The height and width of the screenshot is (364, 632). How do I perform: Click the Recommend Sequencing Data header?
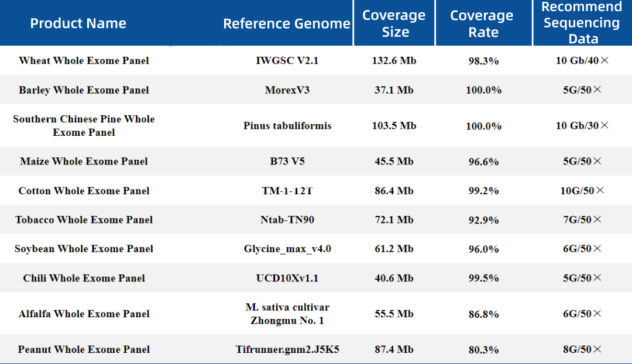coord(581,23)
